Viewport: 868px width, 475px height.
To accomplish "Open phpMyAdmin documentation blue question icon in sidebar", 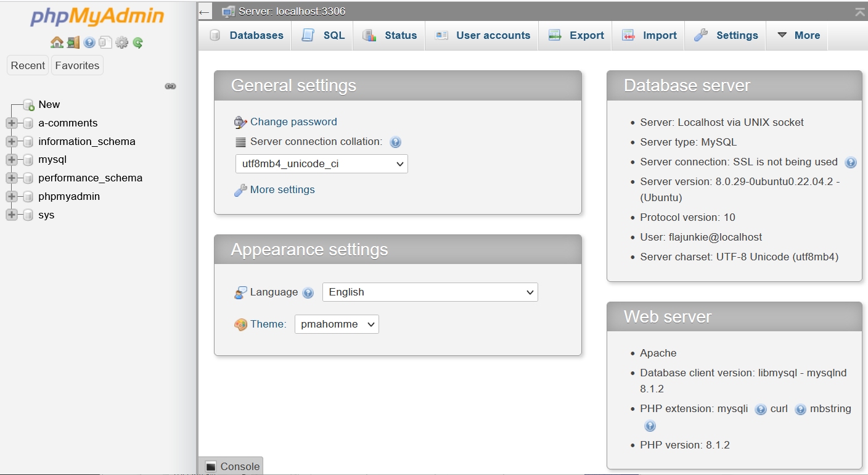I will click(89, 43).
